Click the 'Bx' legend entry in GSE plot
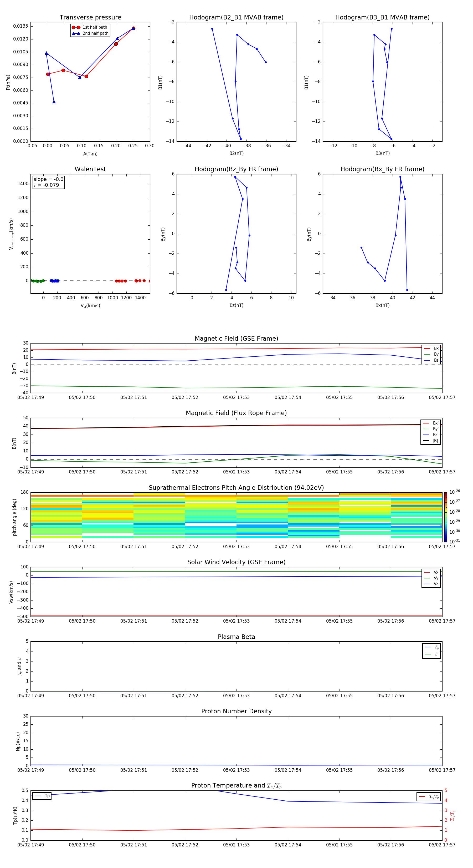 pyautogui.click(x=431, y=349)
